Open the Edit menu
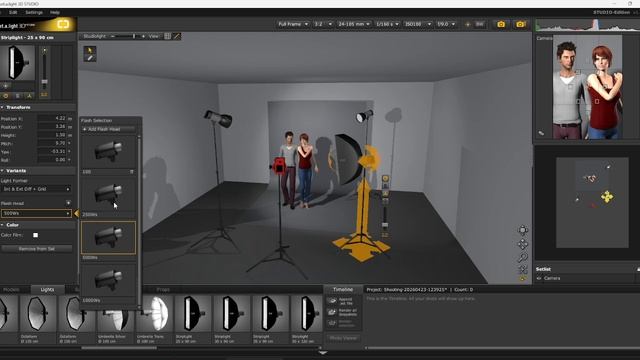The image size is (640, 360). pos(13,12)
